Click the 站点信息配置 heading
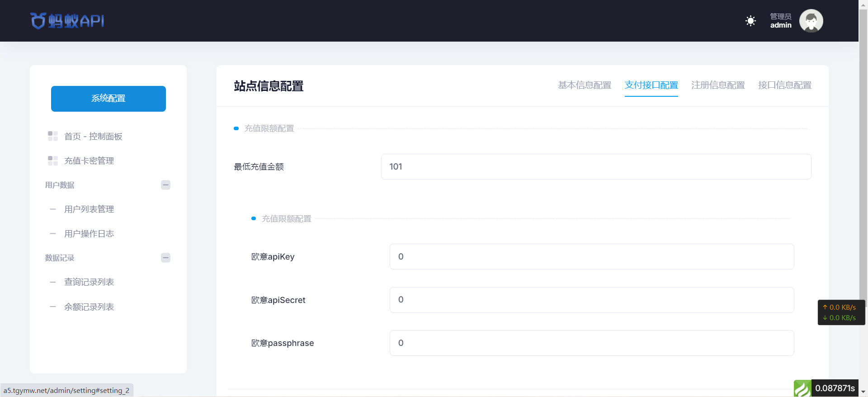The image size is (868, 397). tap(269, 86)
